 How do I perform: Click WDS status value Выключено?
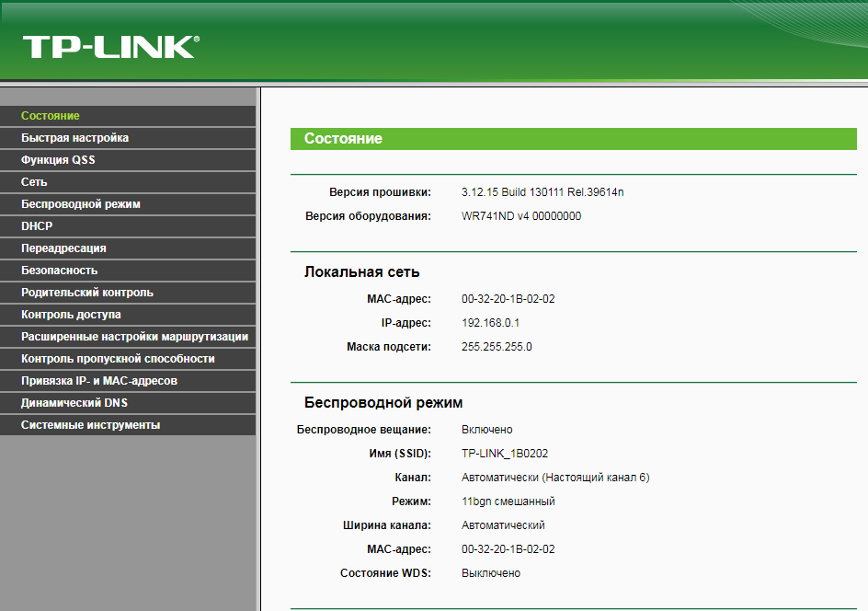491,573
